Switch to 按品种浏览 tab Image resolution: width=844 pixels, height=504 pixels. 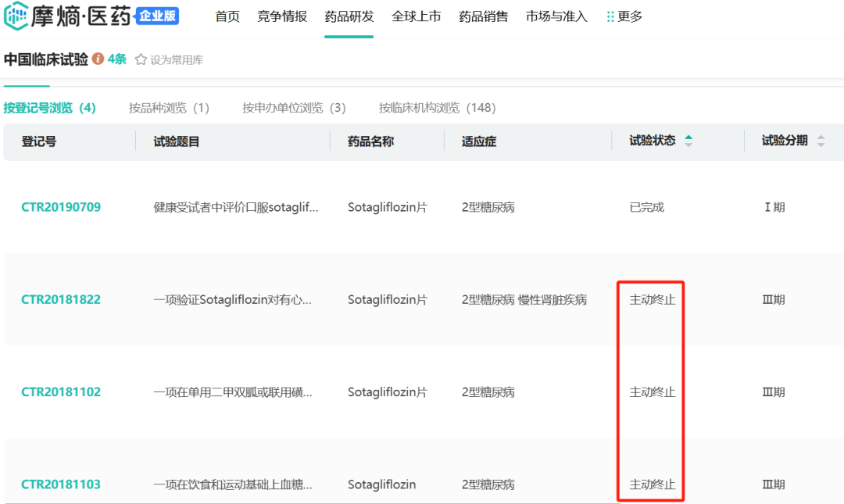(169, 108)
